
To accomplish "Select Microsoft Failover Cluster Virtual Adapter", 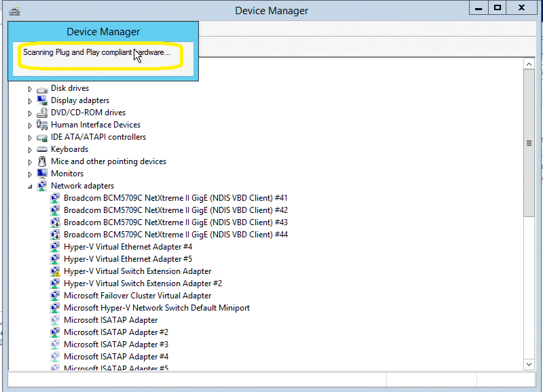I will click(x=137, y=296).
